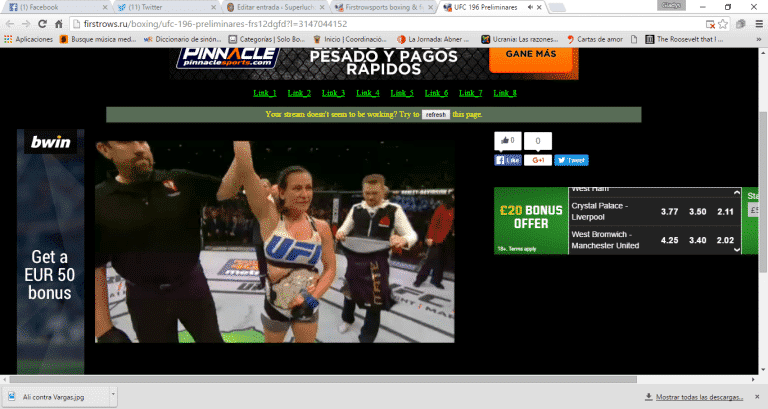This screenshot has height=409, width=768.
Task: Click the horizontal page scrollbar
Action: (x=323, y=380)
